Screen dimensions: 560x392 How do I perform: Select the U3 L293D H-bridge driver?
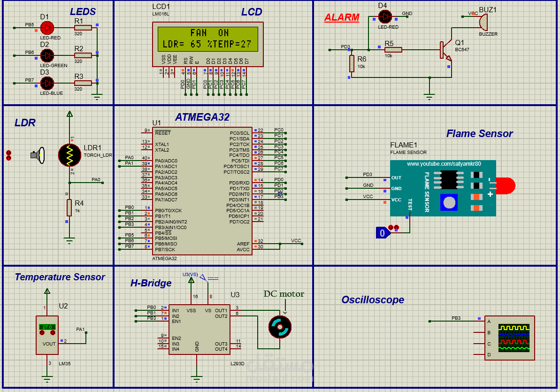[199, 330]
